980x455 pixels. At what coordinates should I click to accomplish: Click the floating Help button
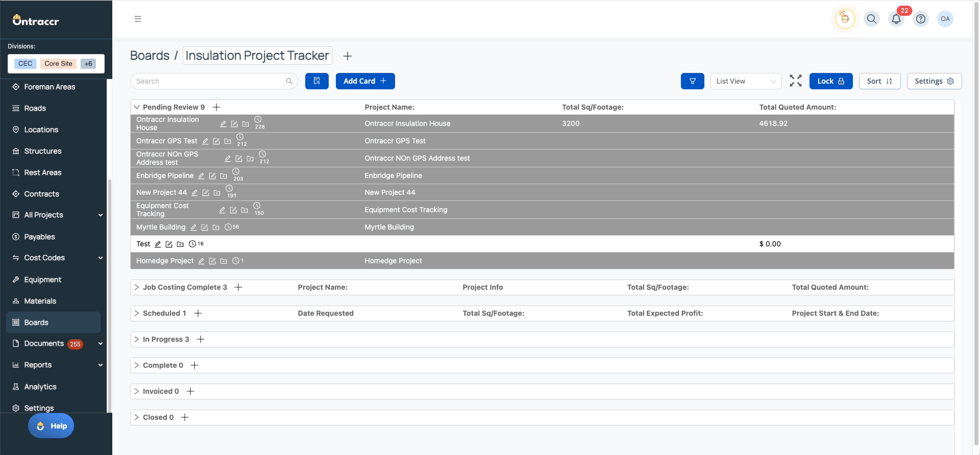pyautogui.click(x=51, y=426)
